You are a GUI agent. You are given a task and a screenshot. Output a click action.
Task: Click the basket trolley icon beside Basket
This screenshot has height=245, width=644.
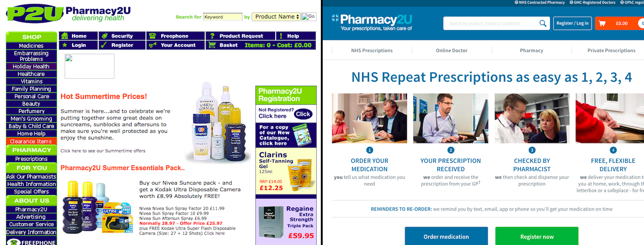click(x=212, y=45)
